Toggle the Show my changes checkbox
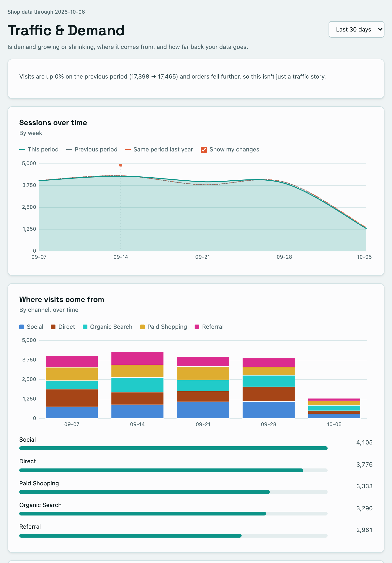 [204, 150]
